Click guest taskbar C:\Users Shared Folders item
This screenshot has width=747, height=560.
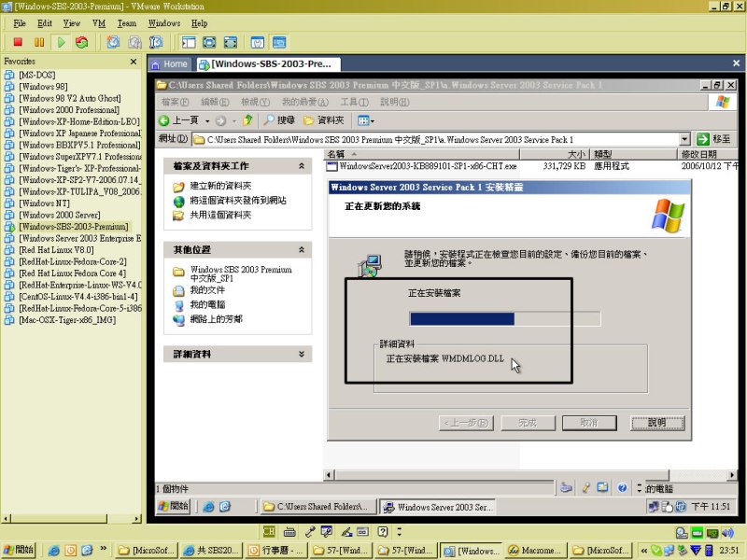coord(318,507)
